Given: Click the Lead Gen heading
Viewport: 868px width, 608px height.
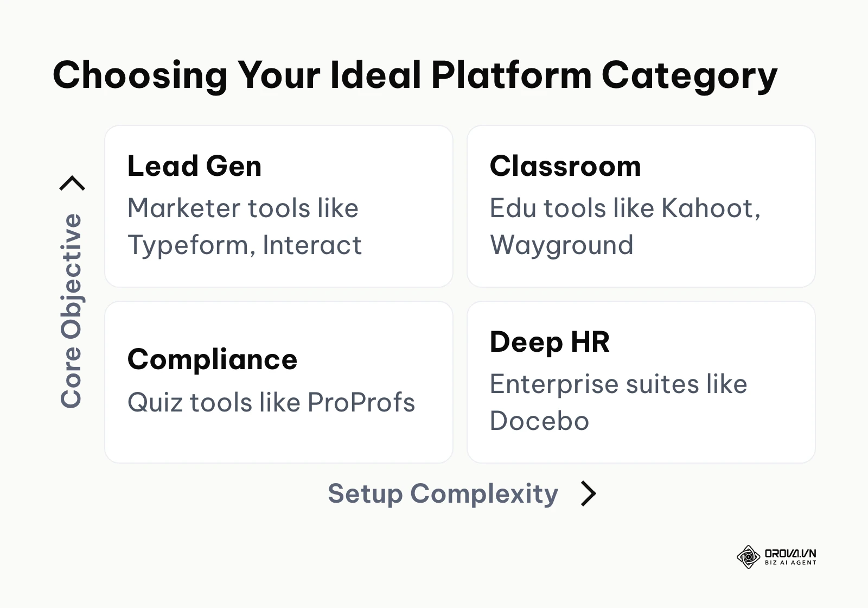Looking at the screenshot, I should (x=194, y=166).
